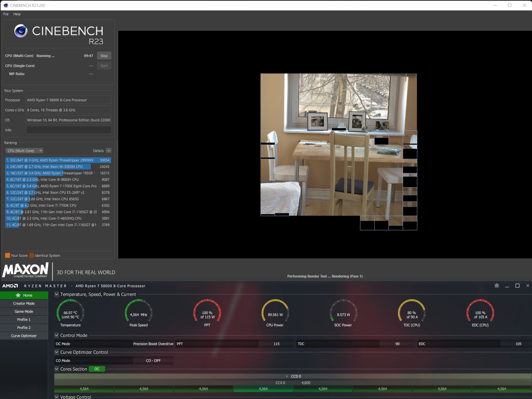Select ranking row Core i7-4850HQ

(58, 218)
